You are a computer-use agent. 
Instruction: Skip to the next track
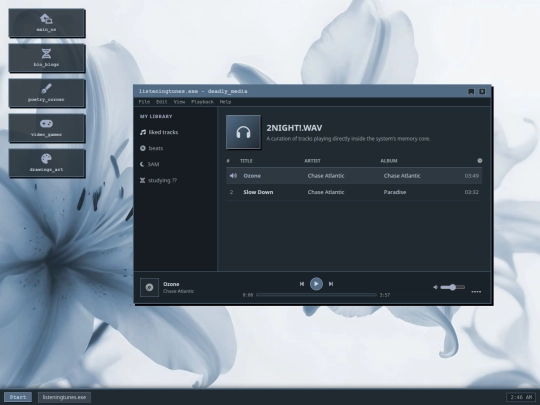coord(331,284)
